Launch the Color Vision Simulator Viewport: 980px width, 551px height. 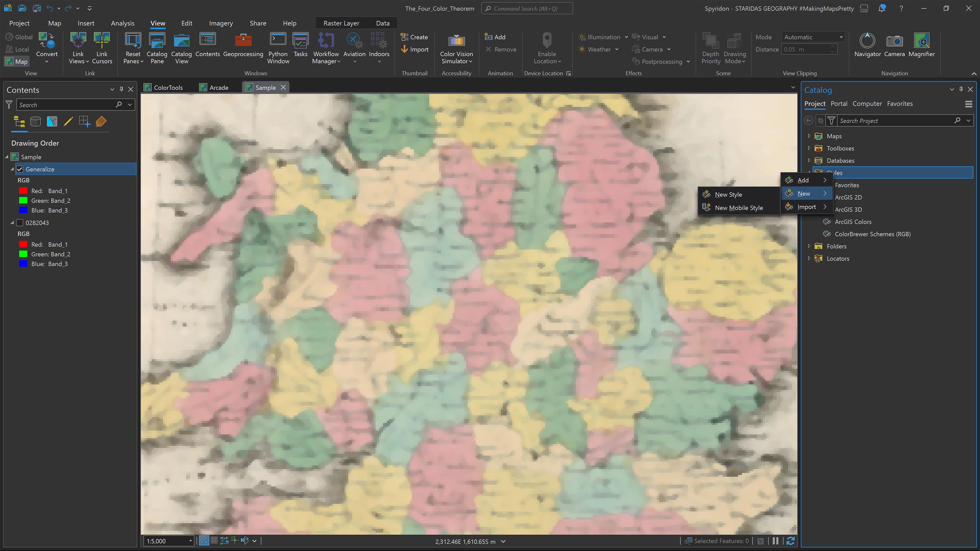point(456,47)
